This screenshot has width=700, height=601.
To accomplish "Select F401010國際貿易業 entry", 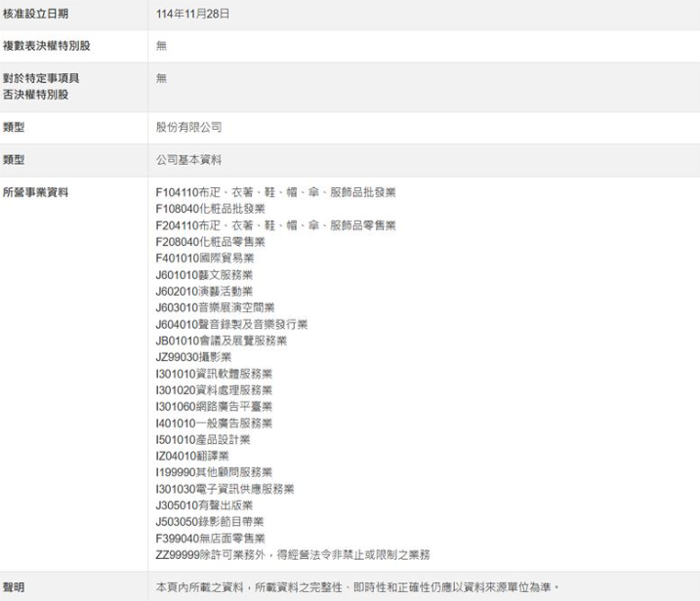I will pos(205,259).
